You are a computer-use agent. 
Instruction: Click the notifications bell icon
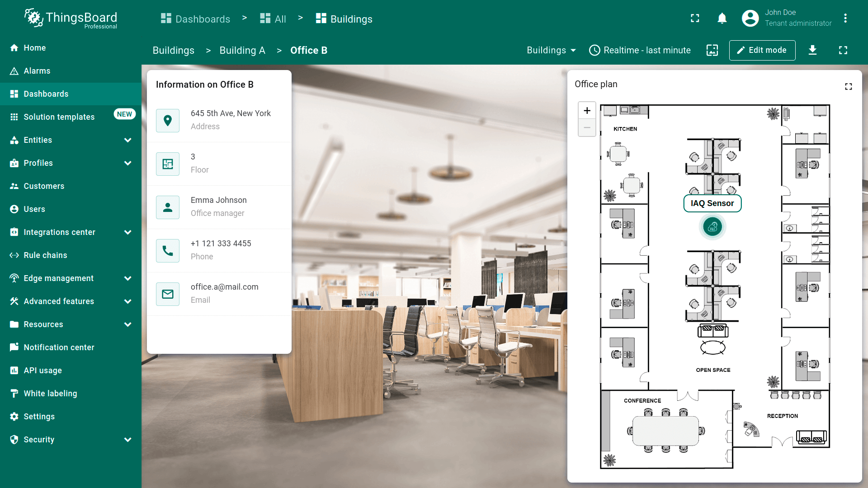pyautogui.click(x=722, y=19)
